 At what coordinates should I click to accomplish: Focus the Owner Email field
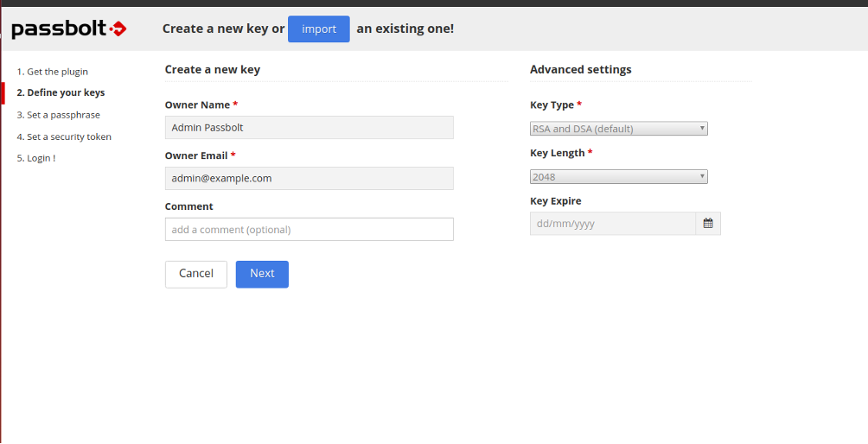(309, 178)
